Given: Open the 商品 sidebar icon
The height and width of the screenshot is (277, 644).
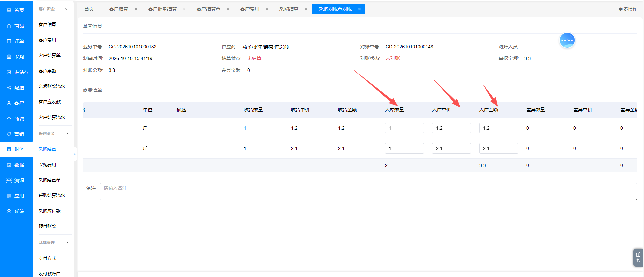Looking at the screenshot, I should [x=9, y=26].
